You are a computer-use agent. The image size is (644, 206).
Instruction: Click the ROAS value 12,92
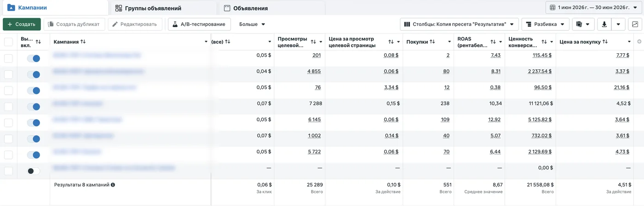click(494, 120)
